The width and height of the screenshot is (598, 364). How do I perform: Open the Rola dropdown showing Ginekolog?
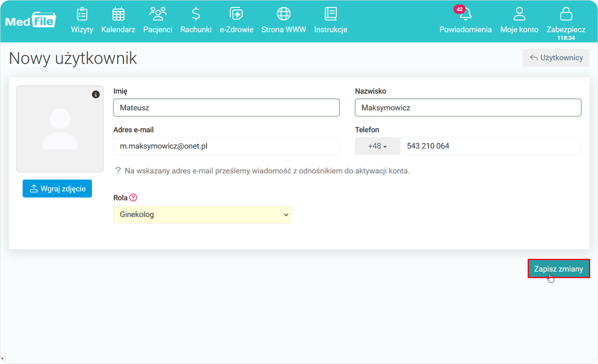coord(202,214)
